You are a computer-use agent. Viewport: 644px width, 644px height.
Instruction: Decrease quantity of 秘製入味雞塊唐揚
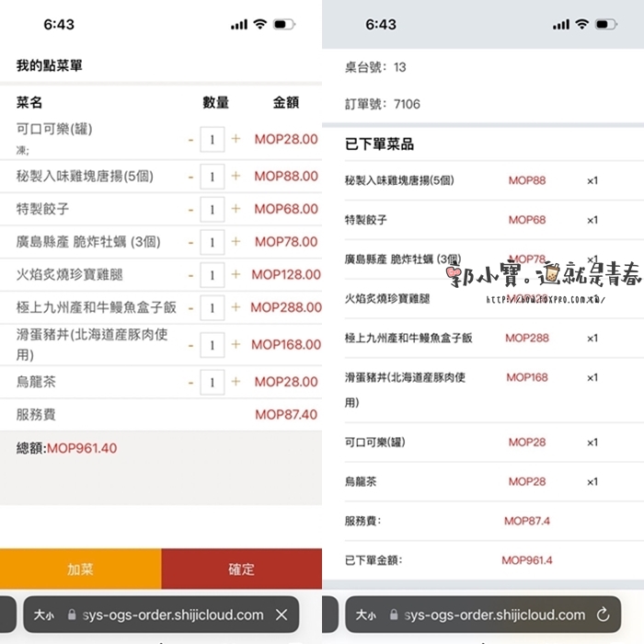tap(191, 176)
